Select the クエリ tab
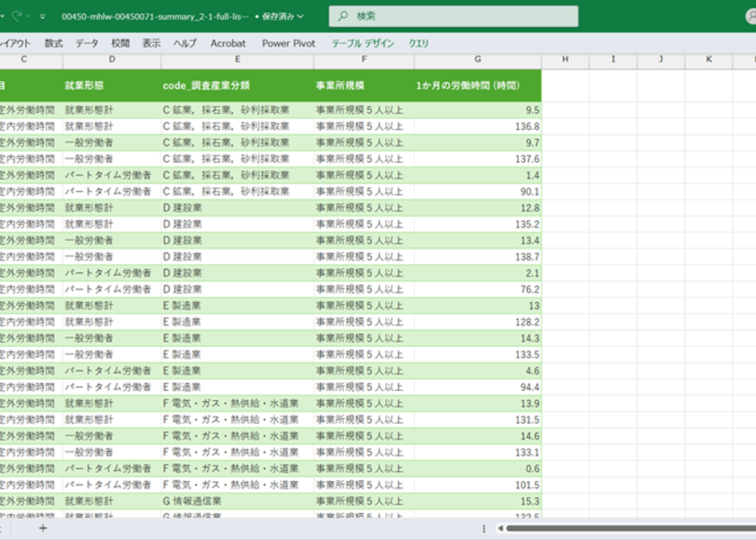Viewport: 756px width, 540px height. [x=419, y=43]
